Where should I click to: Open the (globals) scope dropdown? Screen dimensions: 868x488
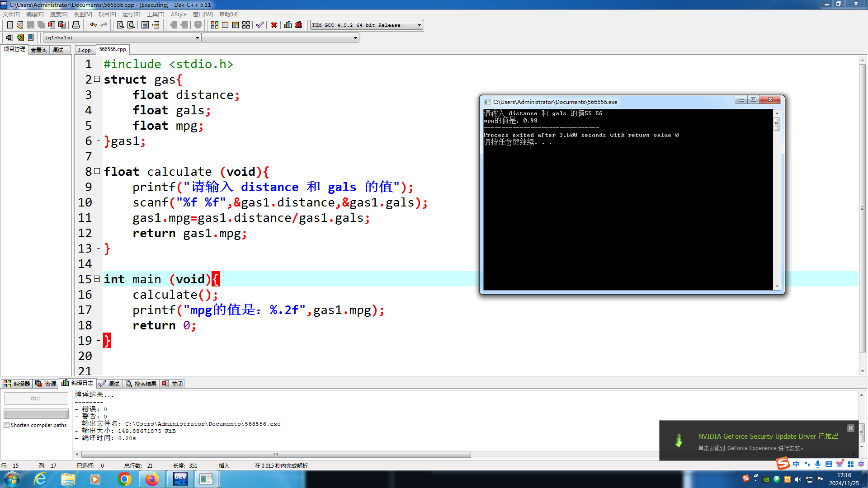(x=197, y=38)
